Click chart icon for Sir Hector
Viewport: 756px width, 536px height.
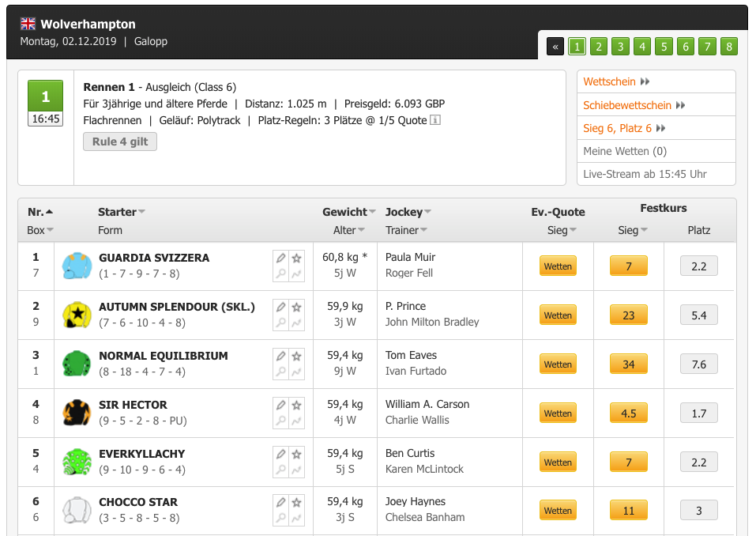click(x=296, y=421)
